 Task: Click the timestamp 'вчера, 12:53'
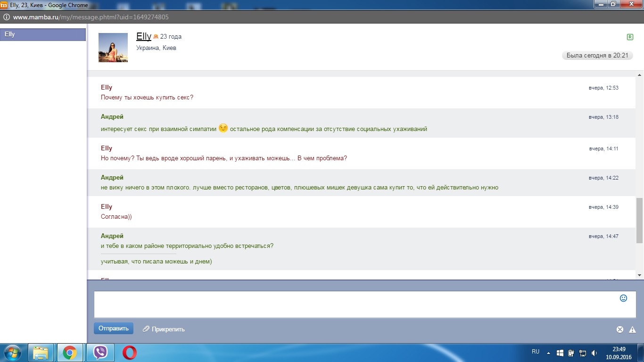click(603, 88)
